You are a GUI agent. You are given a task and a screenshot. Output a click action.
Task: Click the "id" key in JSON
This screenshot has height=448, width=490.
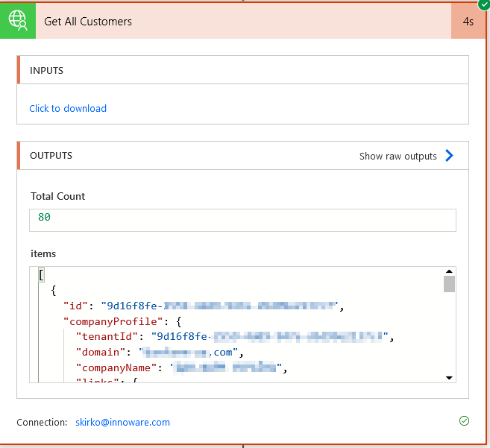pos(75,306)
